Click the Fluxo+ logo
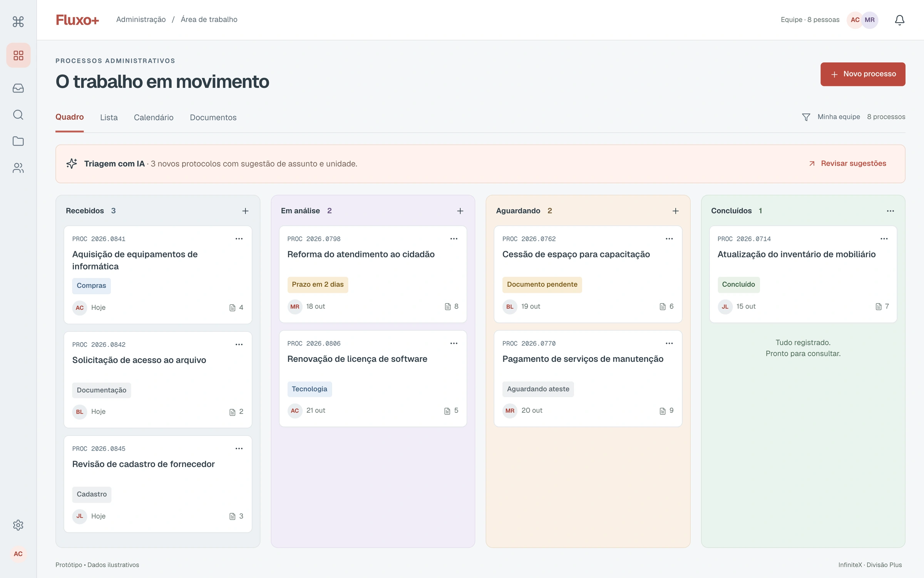Screen dimensions: 924x578 point(77,20)
